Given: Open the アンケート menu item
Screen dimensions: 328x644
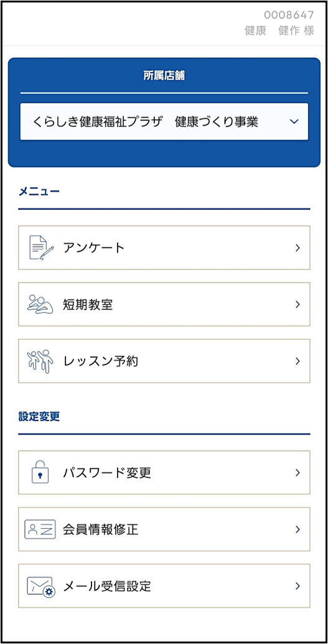Looking at the screenshot, I should 164,248.
